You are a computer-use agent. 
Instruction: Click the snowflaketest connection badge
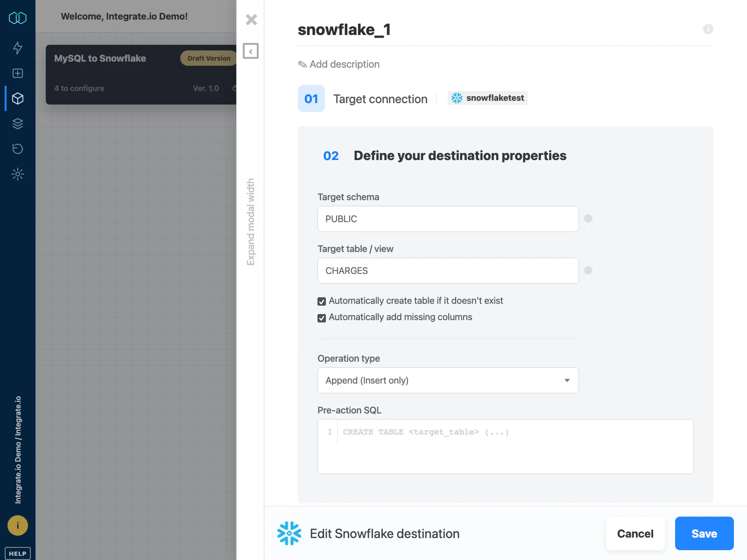pos(488,98)
